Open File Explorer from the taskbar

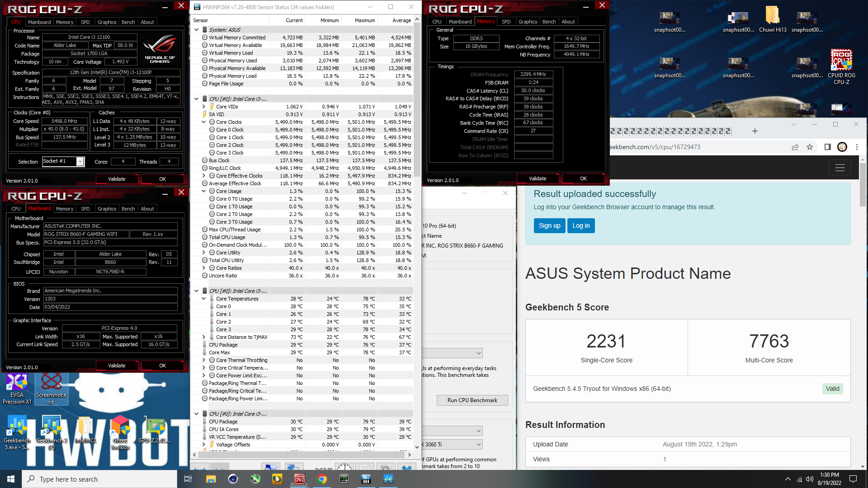point(211,479)
